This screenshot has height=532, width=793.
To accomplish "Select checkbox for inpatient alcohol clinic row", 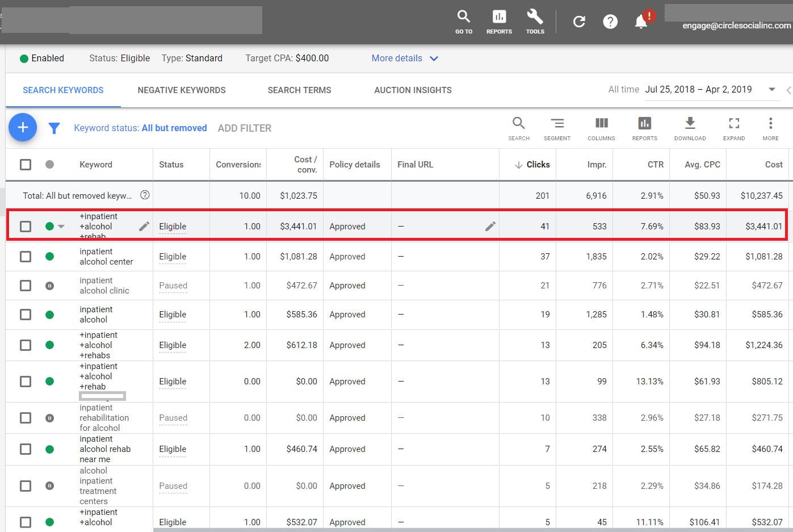I will [26, 286].
